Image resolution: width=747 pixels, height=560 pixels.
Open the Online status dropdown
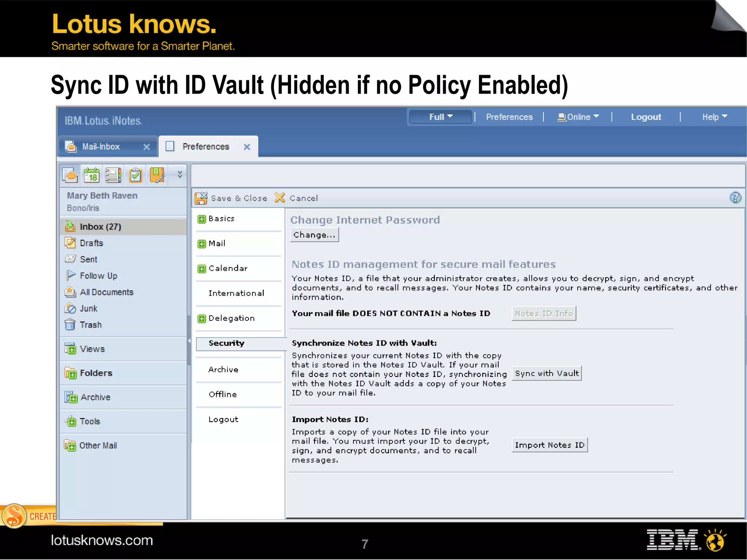578,117
